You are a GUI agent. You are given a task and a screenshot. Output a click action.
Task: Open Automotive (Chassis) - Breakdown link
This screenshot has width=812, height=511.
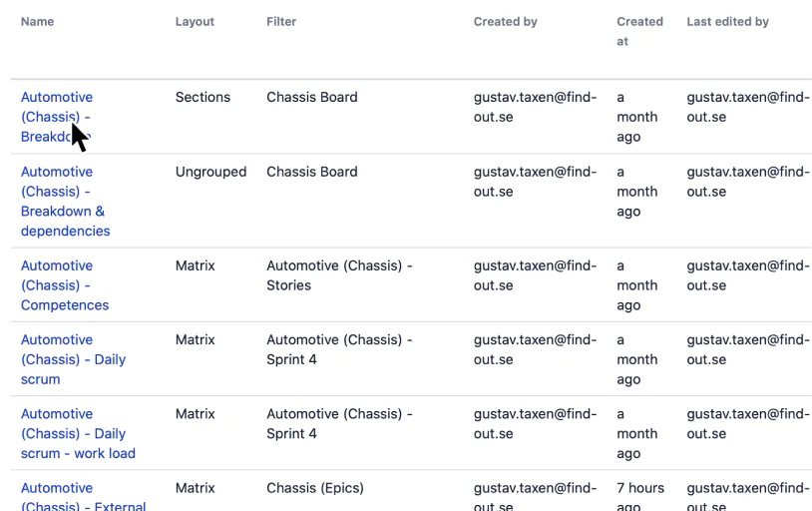click(57, 117)
